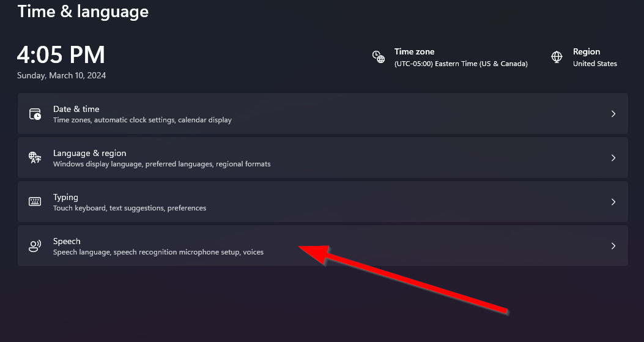
Task: Open the Date & time settings label
Action: pyautogui.click(x=76, y=109)
